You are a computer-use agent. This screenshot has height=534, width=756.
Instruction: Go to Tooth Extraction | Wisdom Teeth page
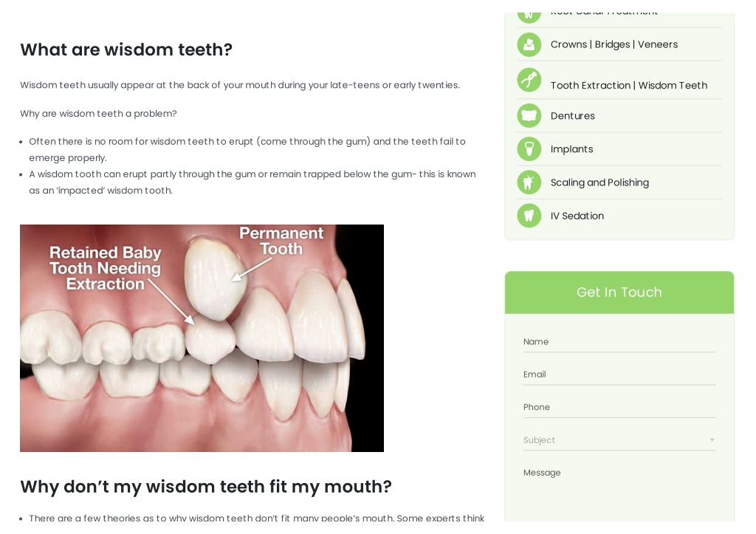(629, 86)
